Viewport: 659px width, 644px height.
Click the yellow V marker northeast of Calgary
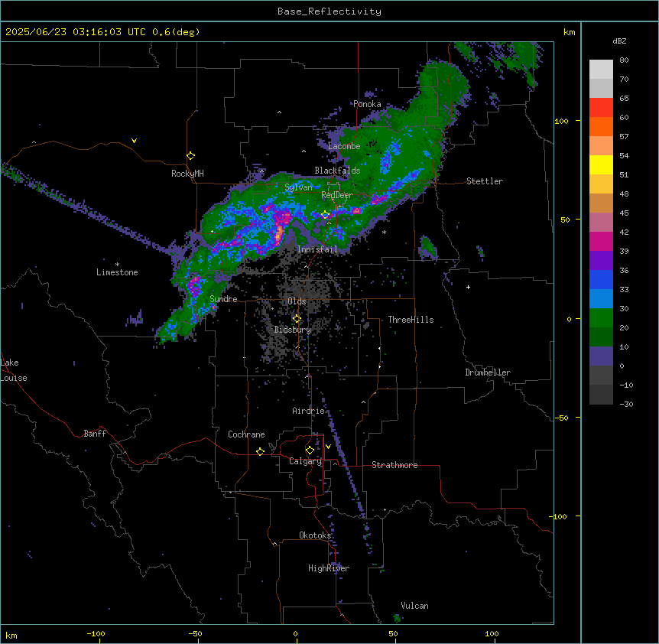click(x=328, y=447)
